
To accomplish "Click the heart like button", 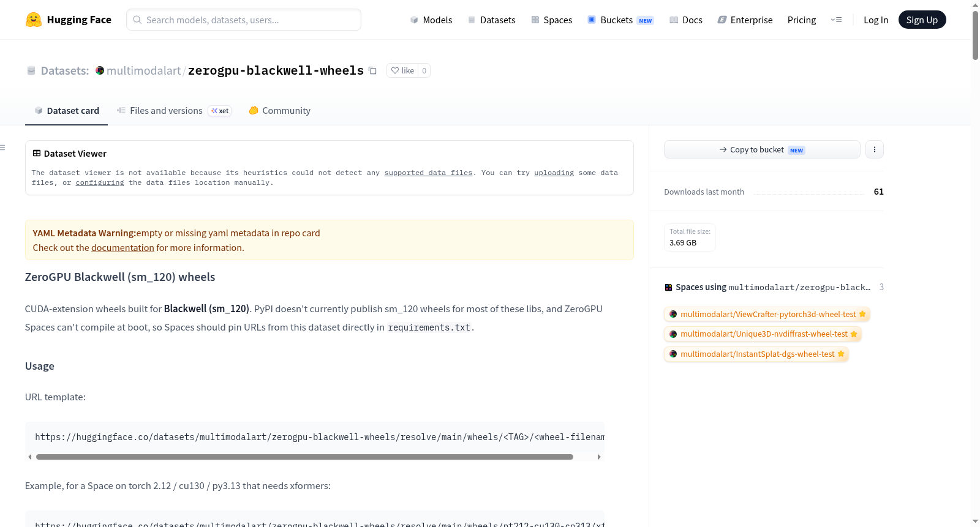I will pyautogui.click(x=402, y=70).
